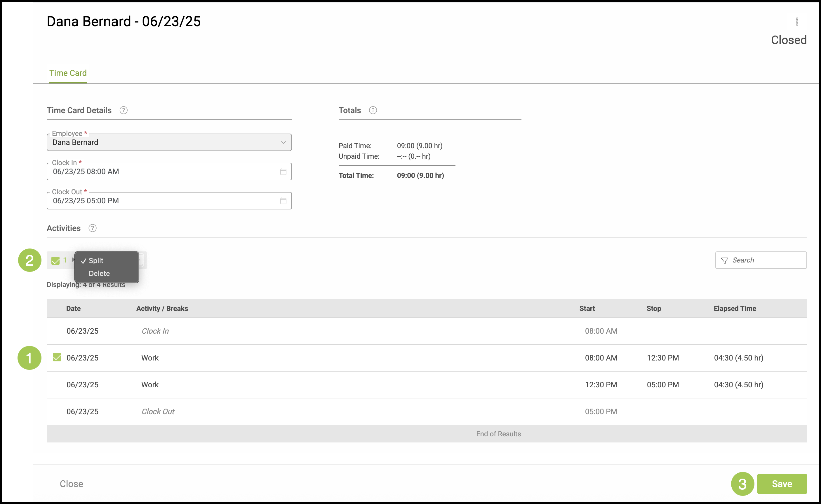Choose Delete from the actions menu
This screenshot has width=821, height=504.
[99, 273]
